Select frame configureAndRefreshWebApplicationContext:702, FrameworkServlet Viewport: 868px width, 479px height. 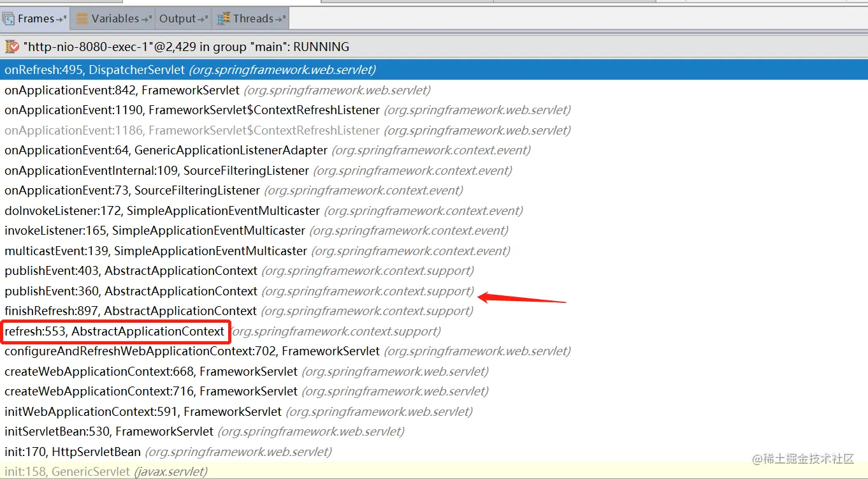[434, 351]
